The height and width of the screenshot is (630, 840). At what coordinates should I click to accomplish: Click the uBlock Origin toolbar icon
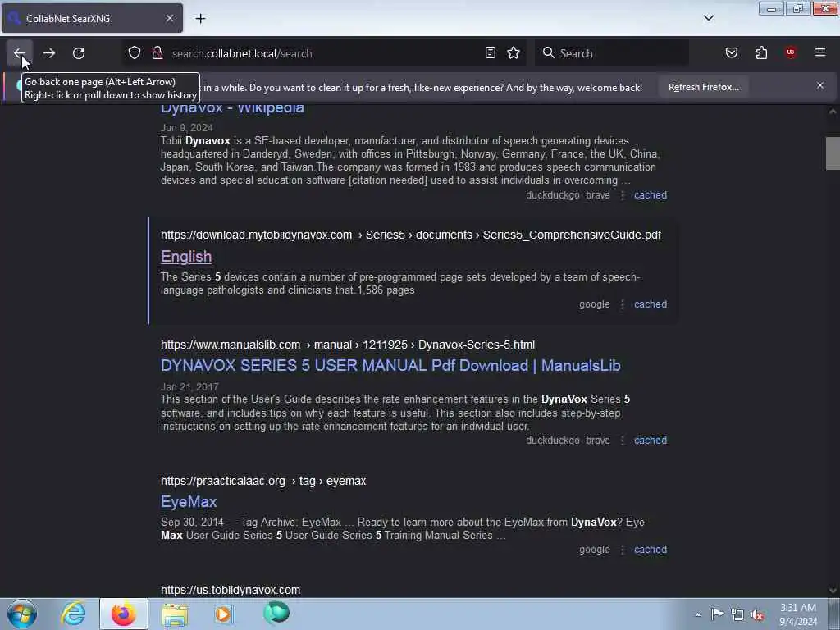791,52
